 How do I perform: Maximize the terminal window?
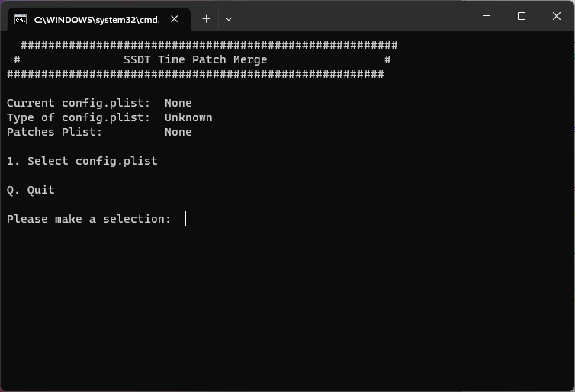tap(522, 16)
